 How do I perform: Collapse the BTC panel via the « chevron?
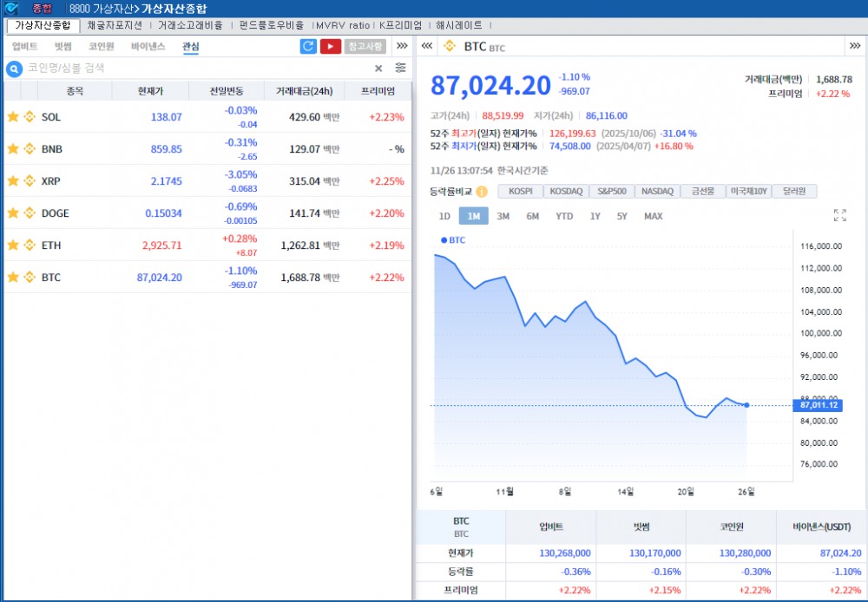click(427, 45)
